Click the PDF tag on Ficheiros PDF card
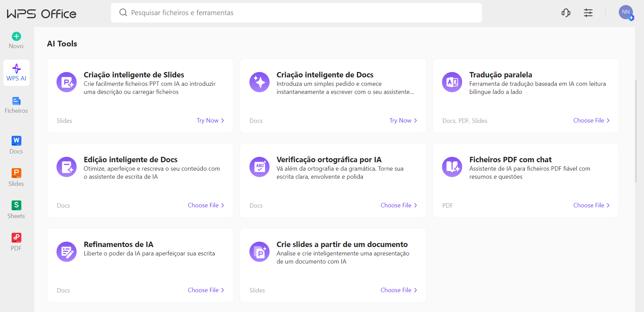This screenshot has width=644, height=312. 448,206
